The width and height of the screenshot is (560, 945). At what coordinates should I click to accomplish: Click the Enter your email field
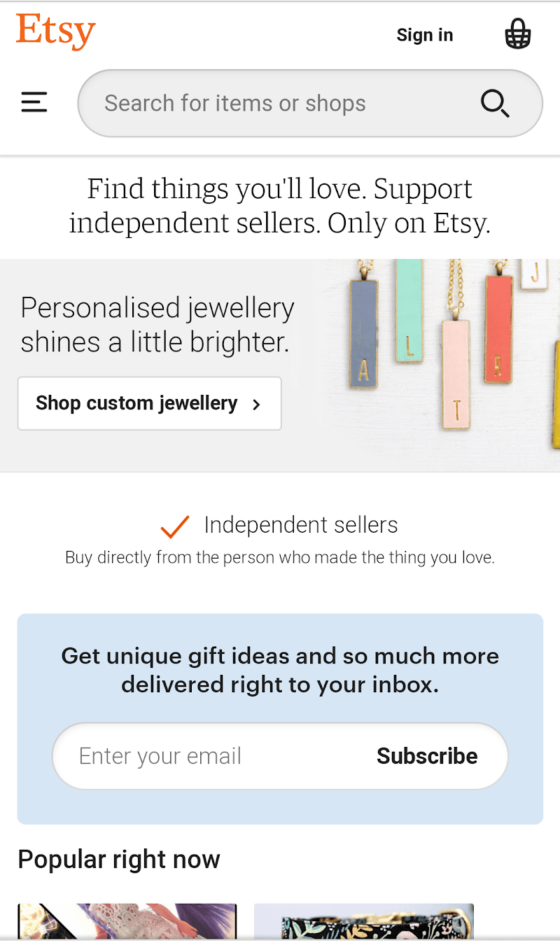pyautogui.click(x=210, y=756)
